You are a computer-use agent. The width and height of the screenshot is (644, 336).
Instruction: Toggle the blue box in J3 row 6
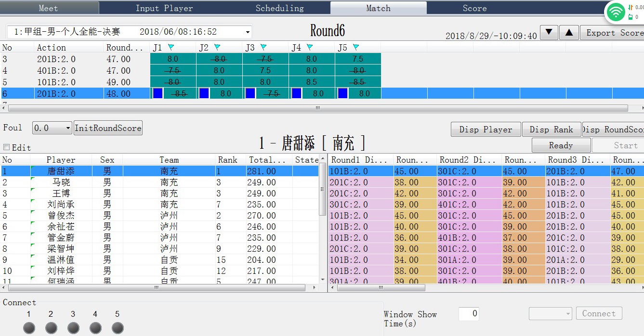click(x=250, y=93)
